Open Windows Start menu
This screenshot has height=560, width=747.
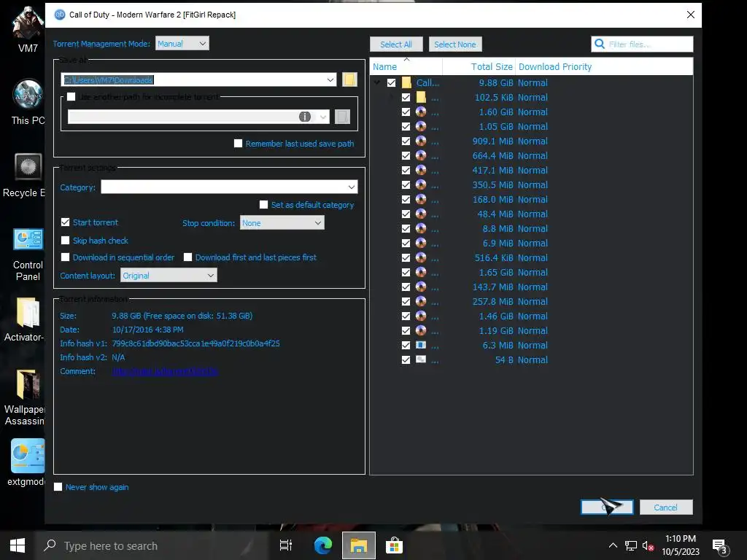18,545
